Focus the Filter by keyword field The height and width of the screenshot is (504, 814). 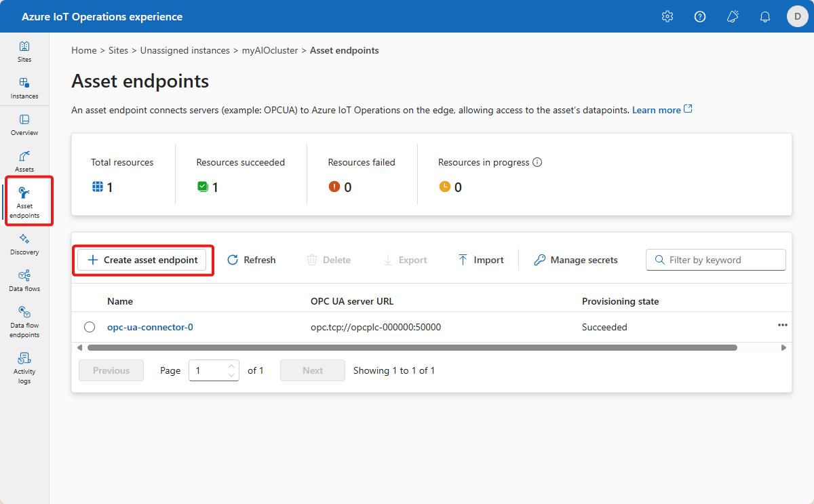tap(716, 260)
